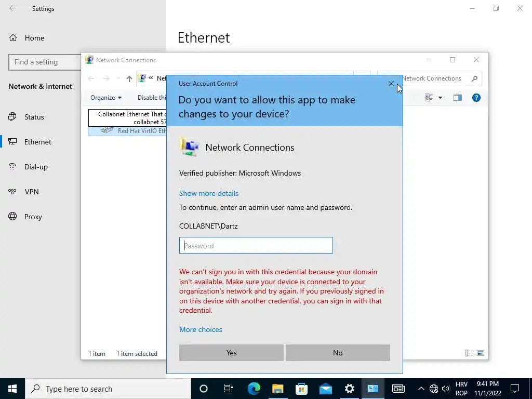Maximize the Network Connections window

pos(453,60)
